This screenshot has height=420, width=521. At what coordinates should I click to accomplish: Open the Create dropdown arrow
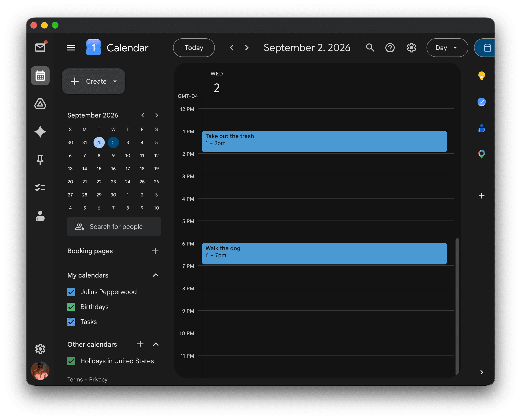pos(115,81)
